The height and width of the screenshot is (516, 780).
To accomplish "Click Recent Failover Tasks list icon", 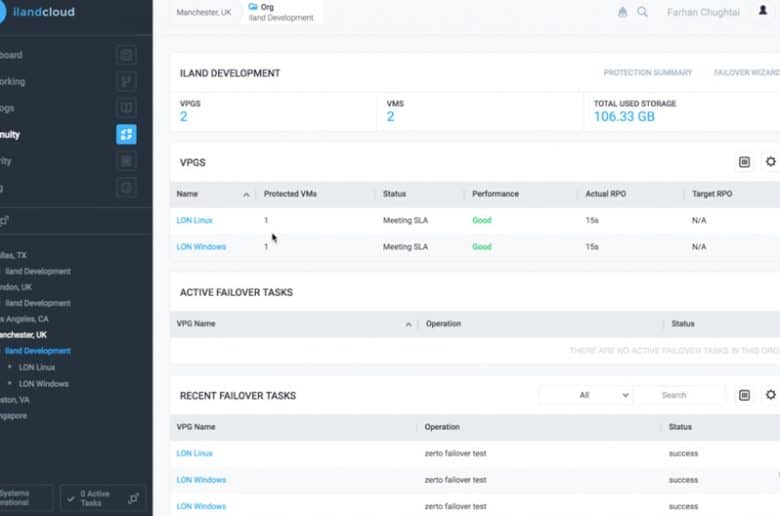I will coord(744,395).
